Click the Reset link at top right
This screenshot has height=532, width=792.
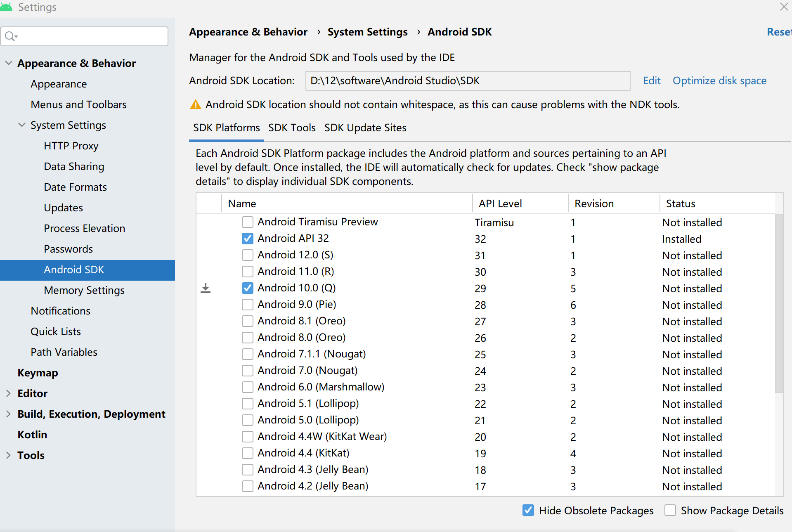point(779,32)
